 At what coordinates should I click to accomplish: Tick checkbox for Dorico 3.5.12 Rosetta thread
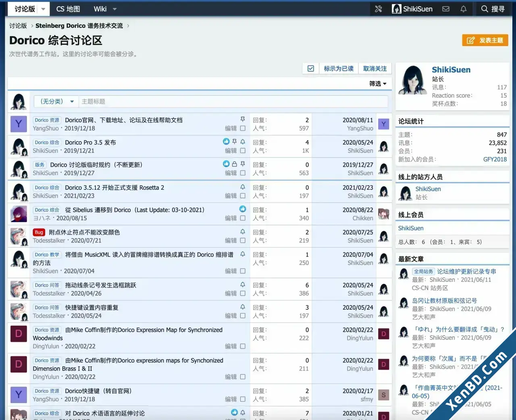pyautogui.click(x=243, y=196)
